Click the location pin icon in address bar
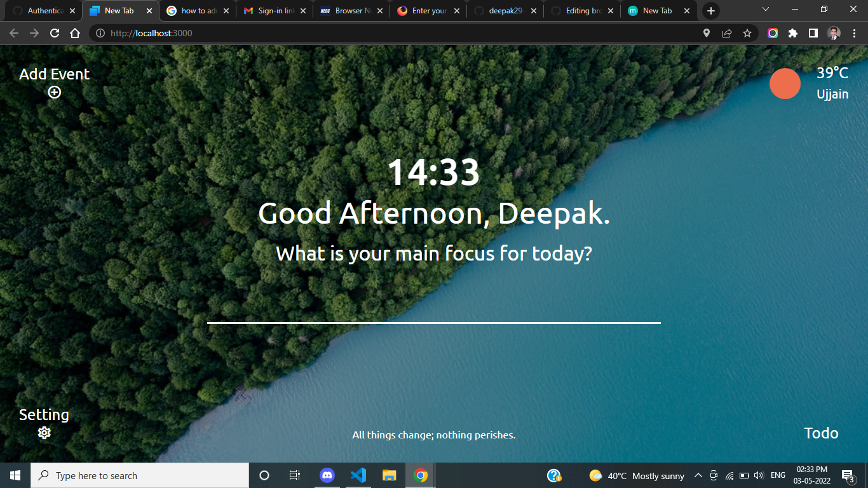Screen dimensions: 868x488 point(706,33)
